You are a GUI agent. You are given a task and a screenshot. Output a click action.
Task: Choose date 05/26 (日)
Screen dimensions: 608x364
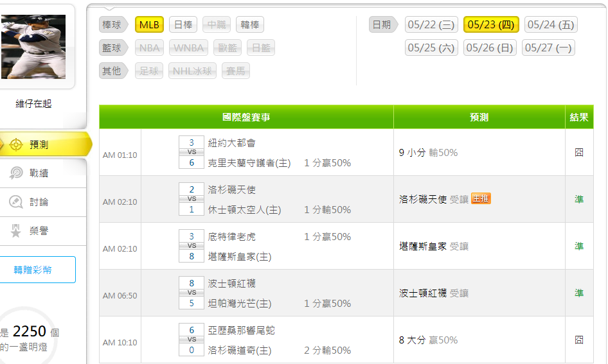click(x=490, y=48)
